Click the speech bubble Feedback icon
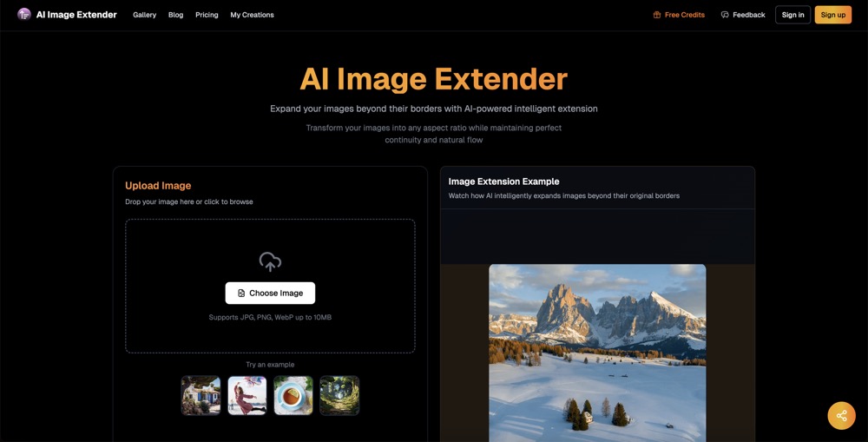 (x=725, y=15)
